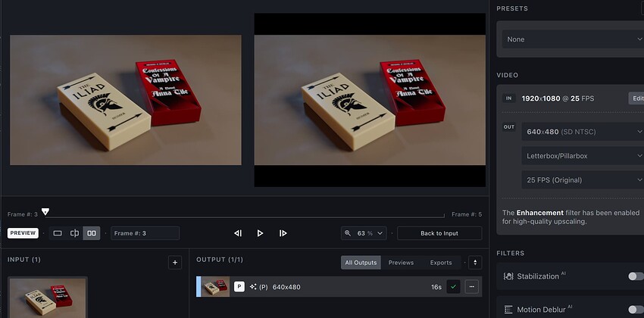Click the Stabilization filter icon
644x318 pixels.
[508, 276]
